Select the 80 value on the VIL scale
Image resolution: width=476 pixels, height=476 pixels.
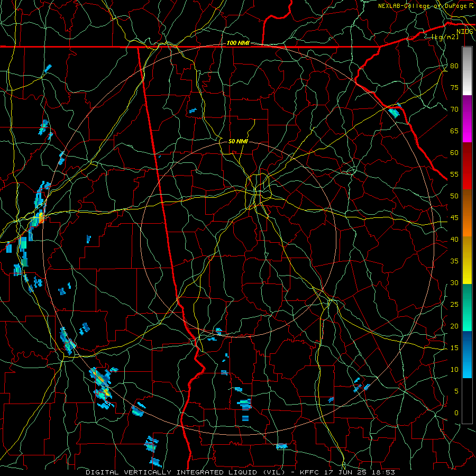pyautogui.click(x=454, y=66)
